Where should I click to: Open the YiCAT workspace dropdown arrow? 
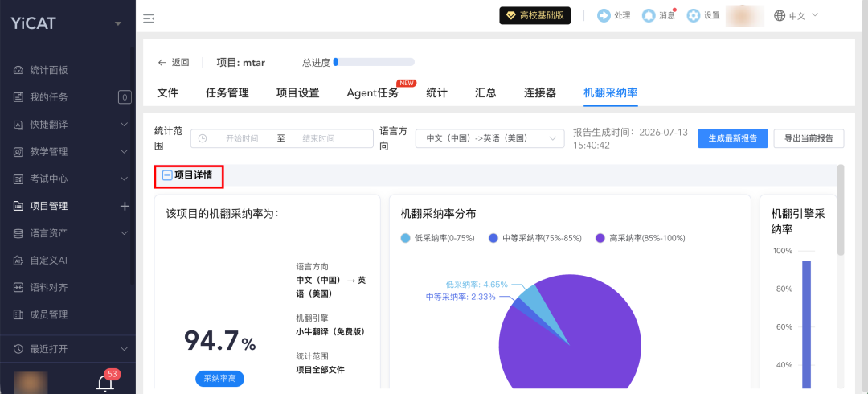coord(117,24)
